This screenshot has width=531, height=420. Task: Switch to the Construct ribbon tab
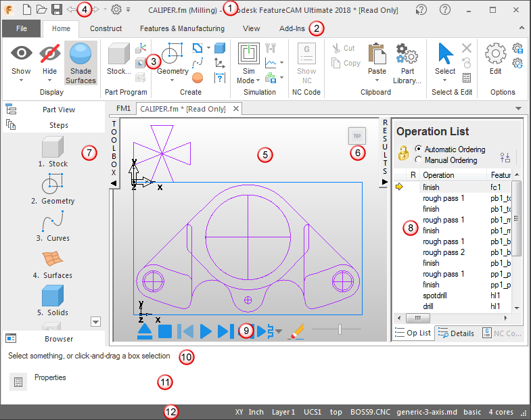[106, 28]
